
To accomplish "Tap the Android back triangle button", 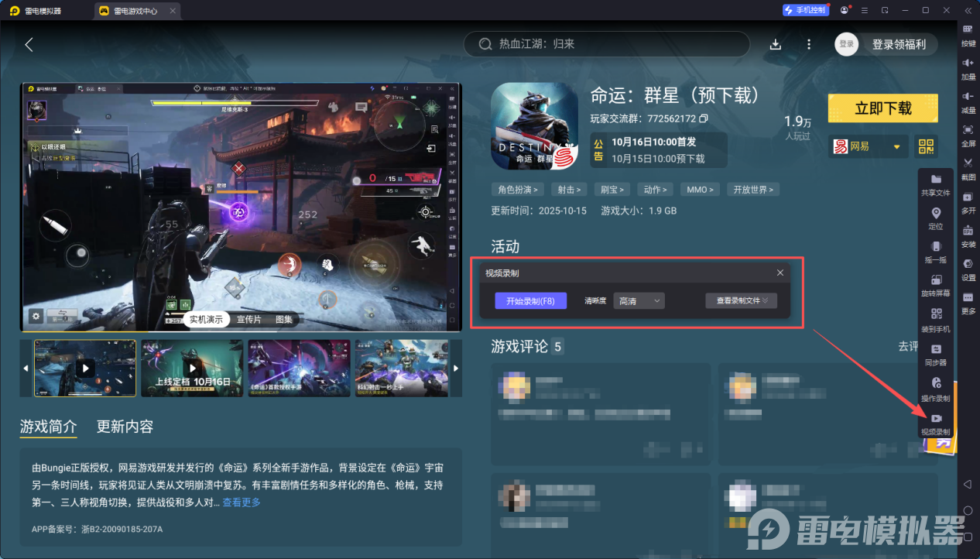I will click(x=968, y=484).
